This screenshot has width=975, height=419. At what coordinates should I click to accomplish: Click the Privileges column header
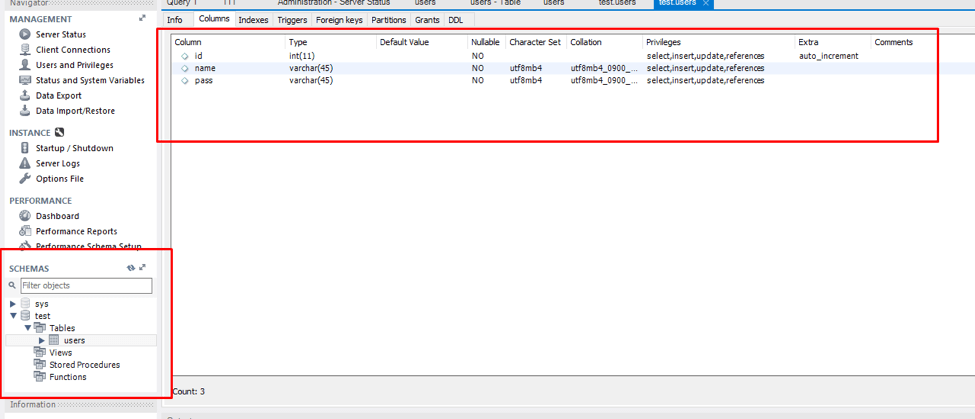(x=663, y=42)
